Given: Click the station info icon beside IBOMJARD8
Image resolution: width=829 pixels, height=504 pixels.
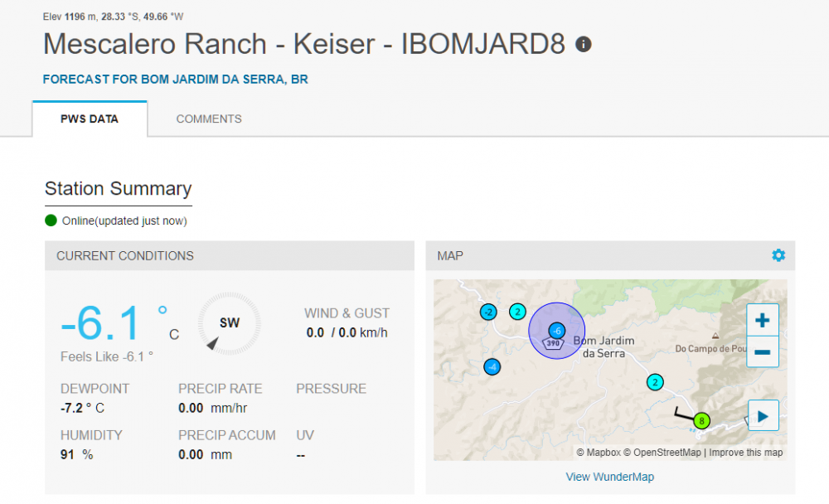Looking at the screenshot, I should (x=584, y=45).
